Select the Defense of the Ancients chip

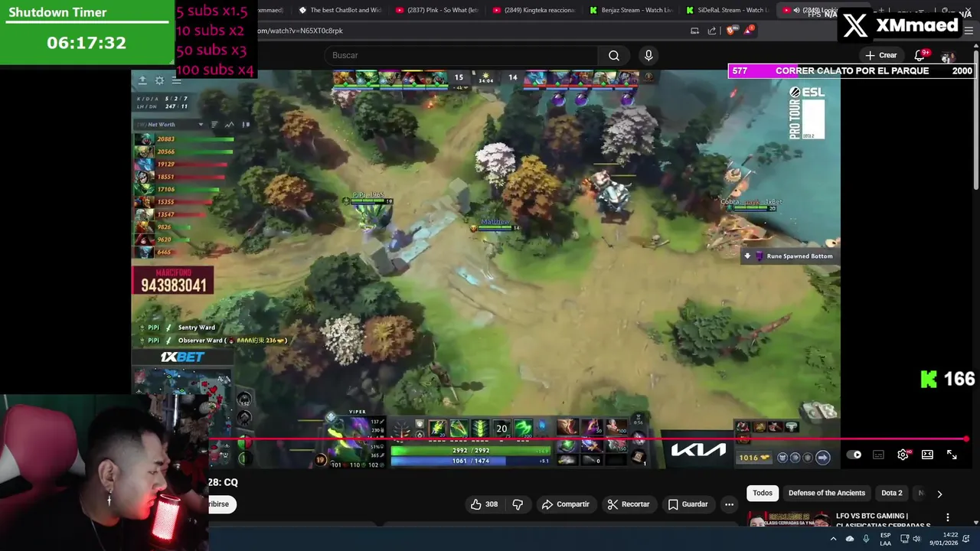827,493
